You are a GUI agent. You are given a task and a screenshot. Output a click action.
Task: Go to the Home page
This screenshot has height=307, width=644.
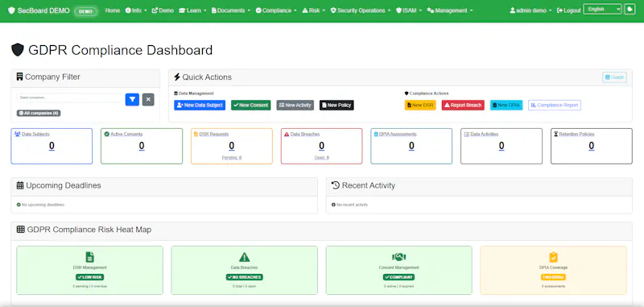click(x=113, y=10)
